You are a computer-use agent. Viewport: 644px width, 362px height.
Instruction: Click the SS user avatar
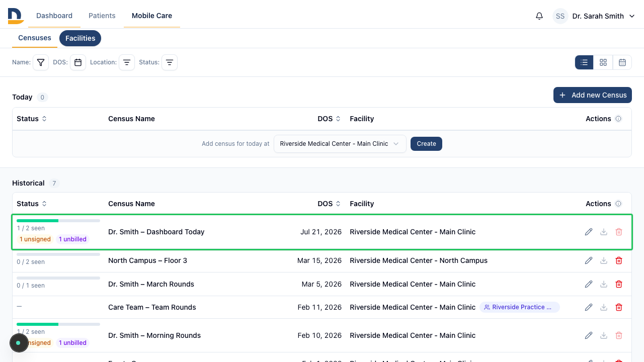pos(560,16)
